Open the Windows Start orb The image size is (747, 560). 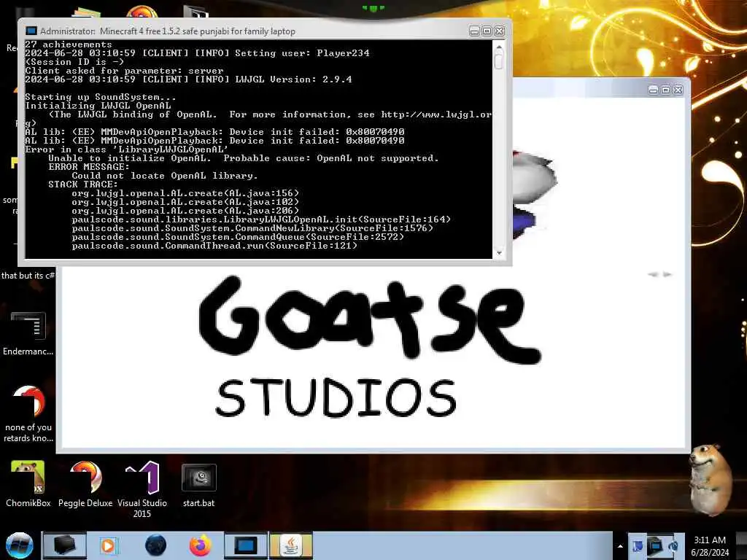[x=20, y=545]
